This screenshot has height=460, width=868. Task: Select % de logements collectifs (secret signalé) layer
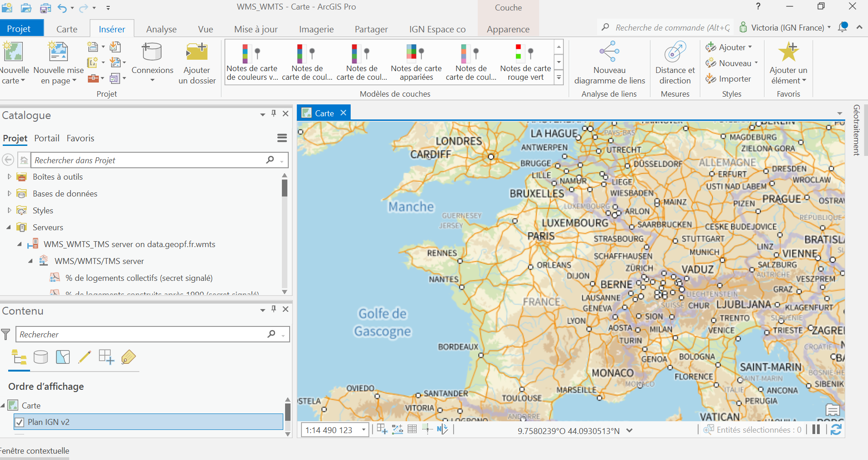click(x=139, y=278)
